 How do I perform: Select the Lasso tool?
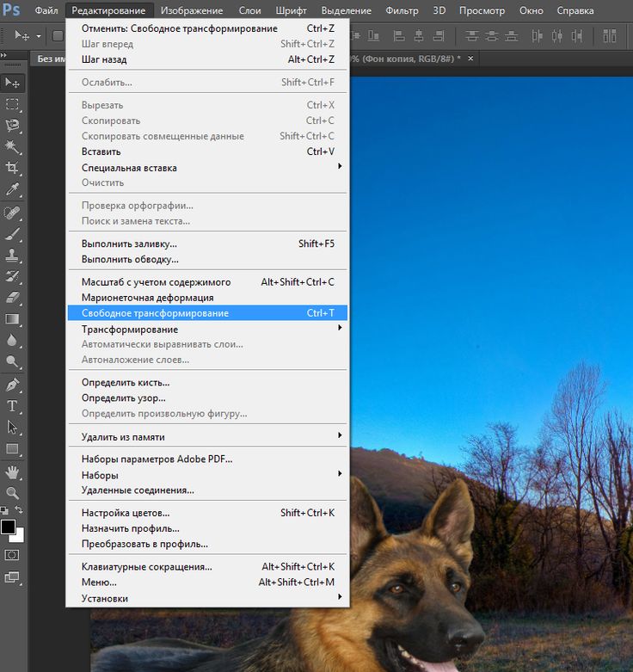[12, 126]
